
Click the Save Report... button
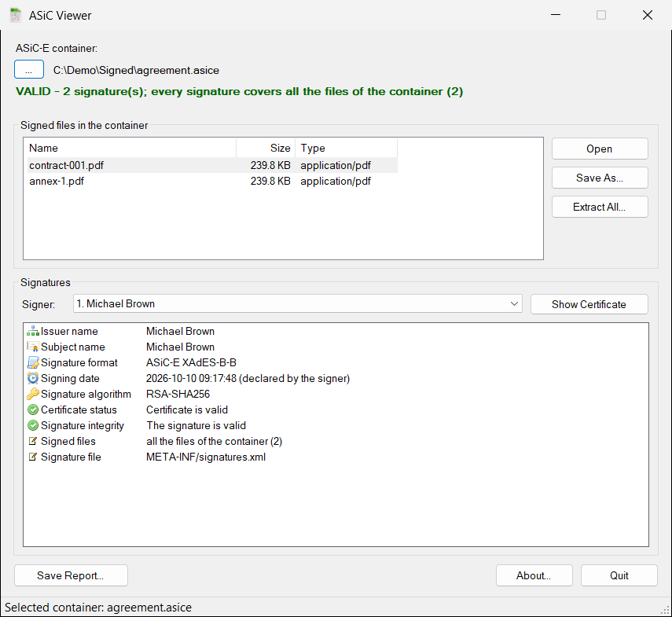pos(71,575)
